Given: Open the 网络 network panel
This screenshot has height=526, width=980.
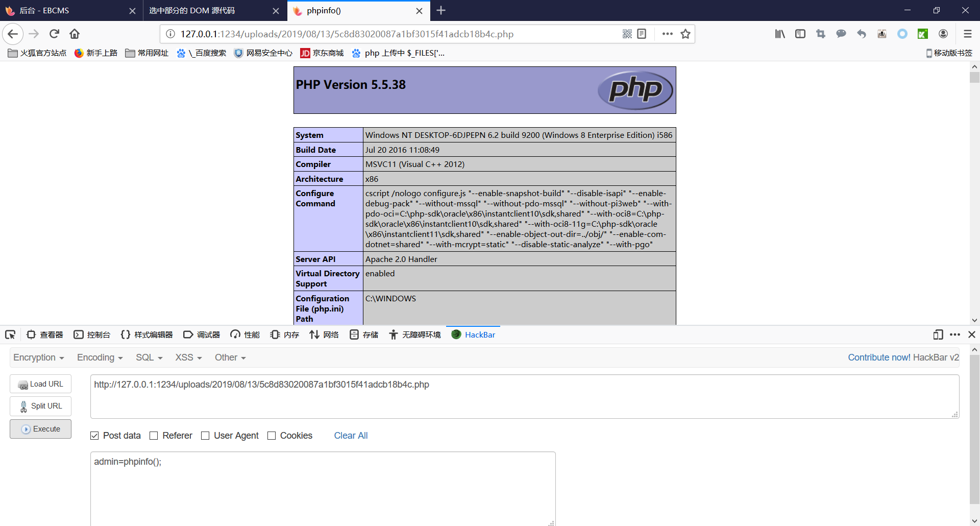Looking at the screenshot, I should (324, 334).
